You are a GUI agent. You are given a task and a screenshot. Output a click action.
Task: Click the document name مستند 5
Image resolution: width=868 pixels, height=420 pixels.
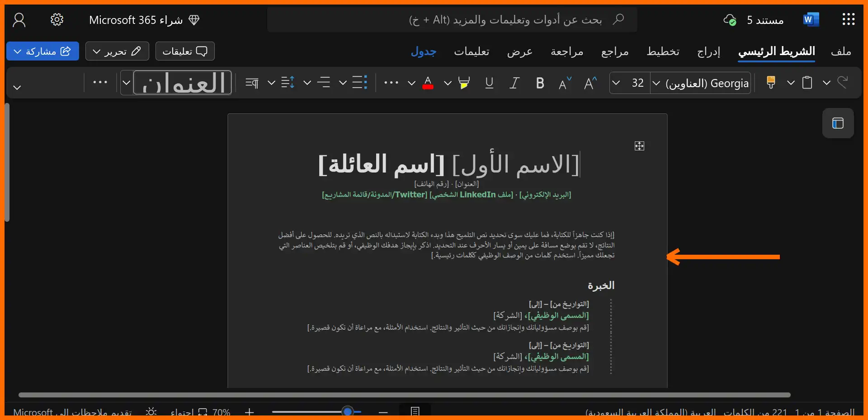click(765, 20)
